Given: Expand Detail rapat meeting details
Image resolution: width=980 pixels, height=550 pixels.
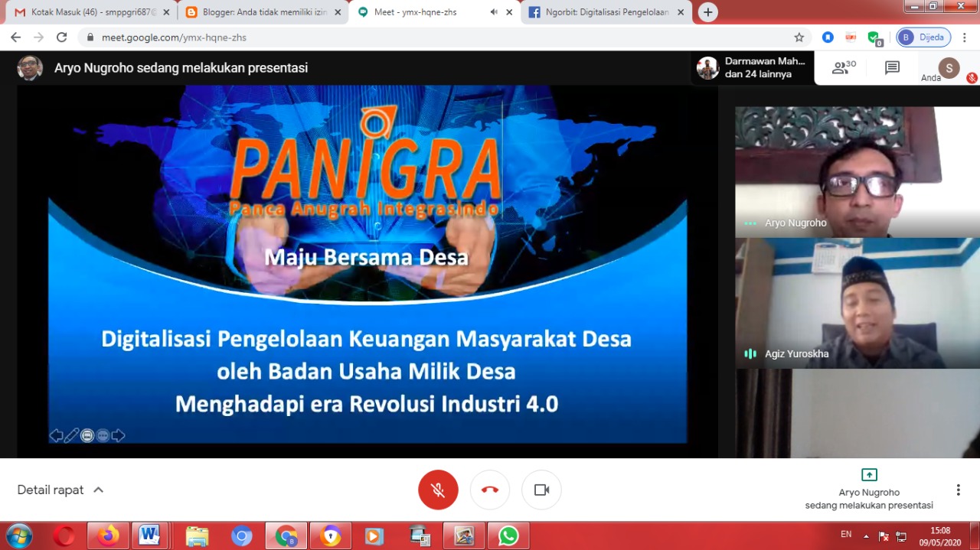Looking at the screenshot, I should point(60,490).
